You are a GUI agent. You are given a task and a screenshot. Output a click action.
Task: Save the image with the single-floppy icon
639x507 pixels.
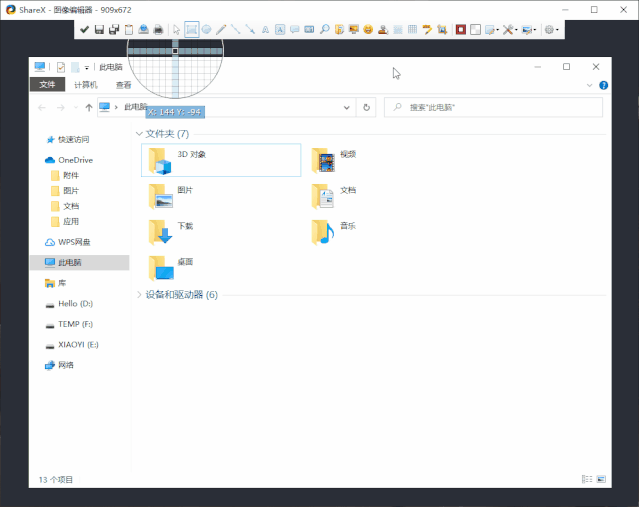click(99, 29)
